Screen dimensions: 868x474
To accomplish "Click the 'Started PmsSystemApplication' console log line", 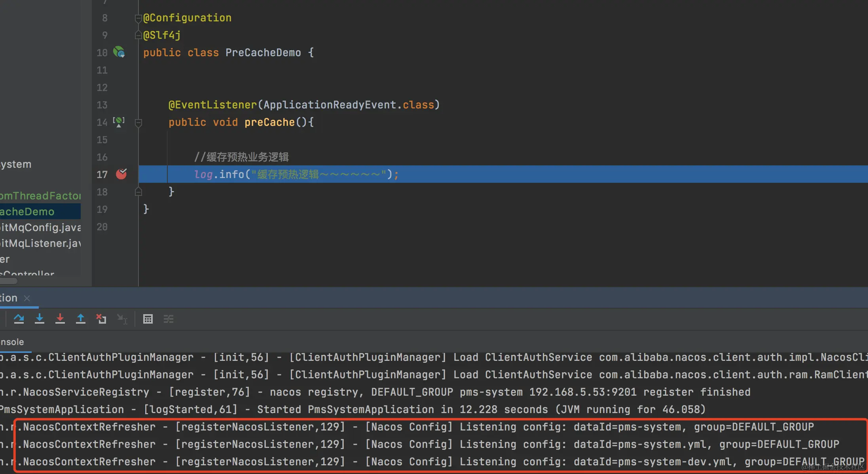I will [x=353, y=410].
